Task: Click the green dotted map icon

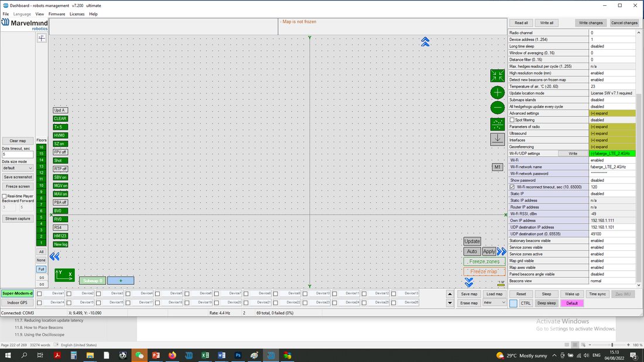Action: (x=498, y=125)
